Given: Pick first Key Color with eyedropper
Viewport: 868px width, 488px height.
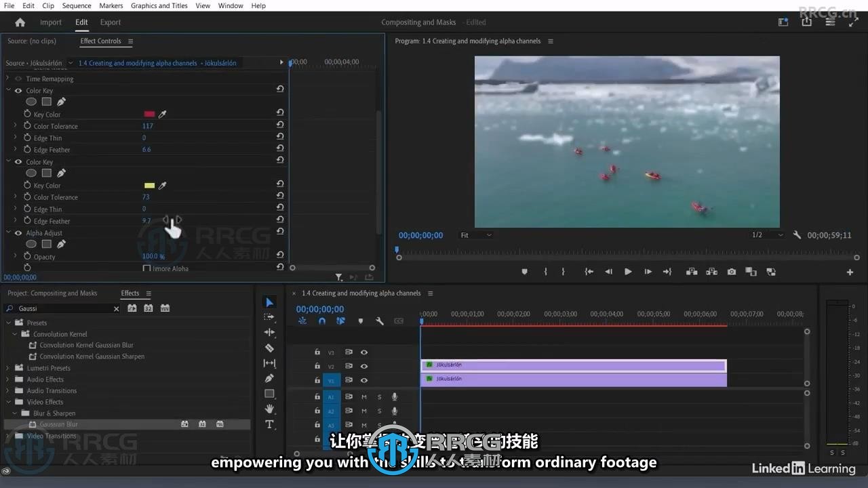Looking at the screenshot, I should pyautogui.click(x=162, y=115).
